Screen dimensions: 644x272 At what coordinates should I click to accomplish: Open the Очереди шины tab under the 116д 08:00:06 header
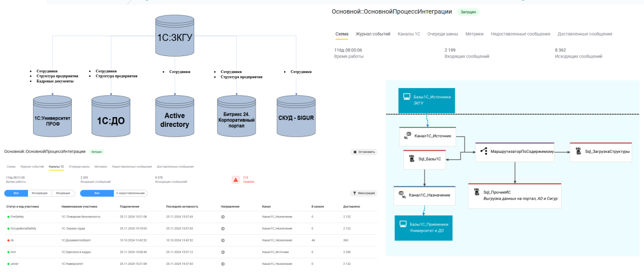click(443, 34)
